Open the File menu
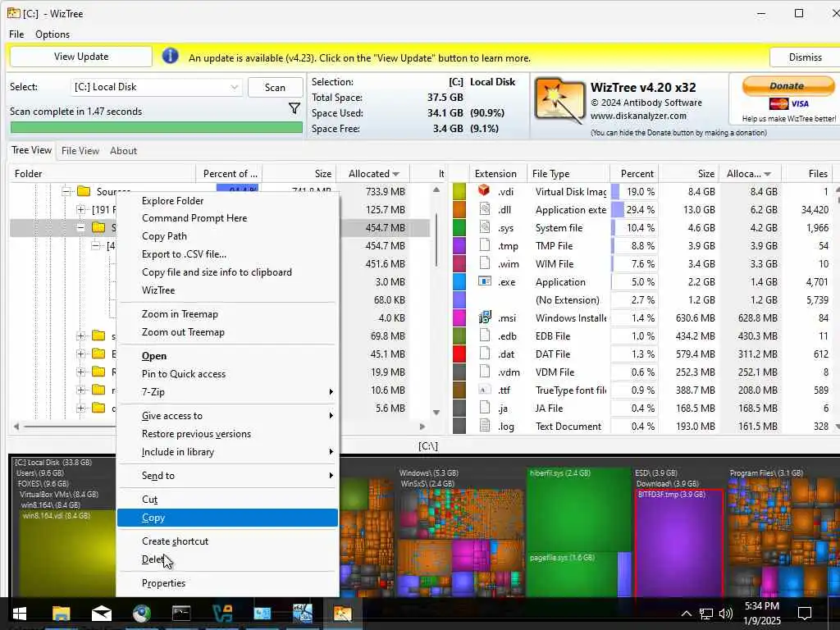The height and width of the screenshot is (630, 840). click(x=16, y=34)
